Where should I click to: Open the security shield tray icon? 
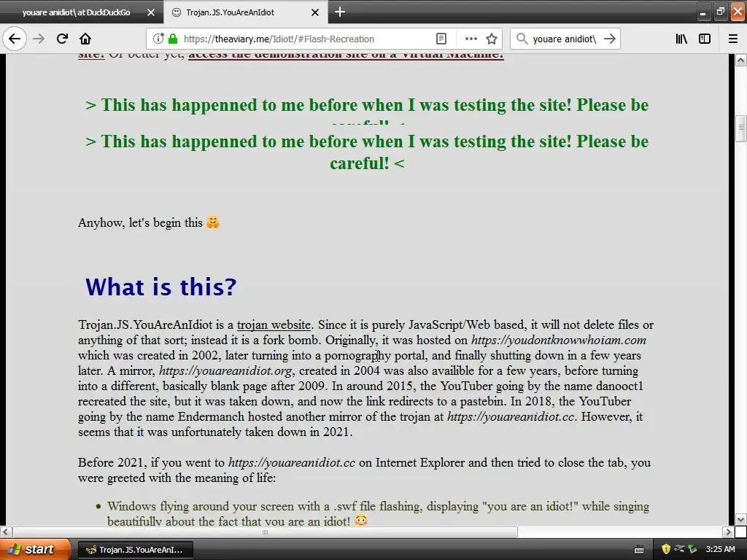(x=666, y=549)
